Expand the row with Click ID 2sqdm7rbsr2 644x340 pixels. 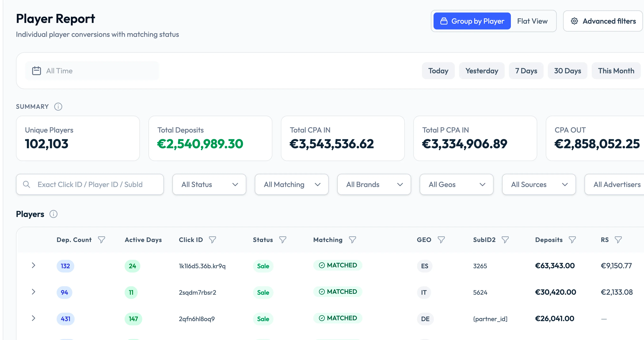point(33,292)
